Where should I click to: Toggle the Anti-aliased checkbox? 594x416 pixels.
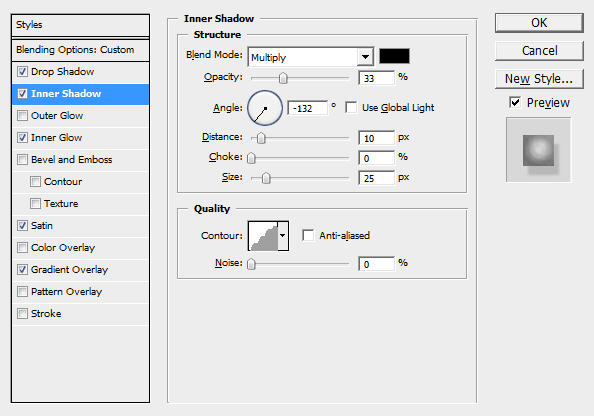[x=308, y=235]
